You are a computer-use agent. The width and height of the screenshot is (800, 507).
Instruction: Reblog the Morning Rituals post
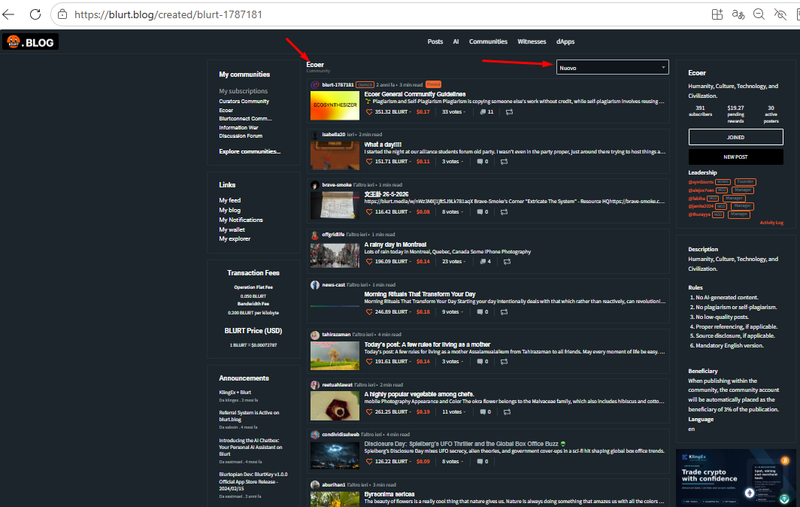(504, 312)
